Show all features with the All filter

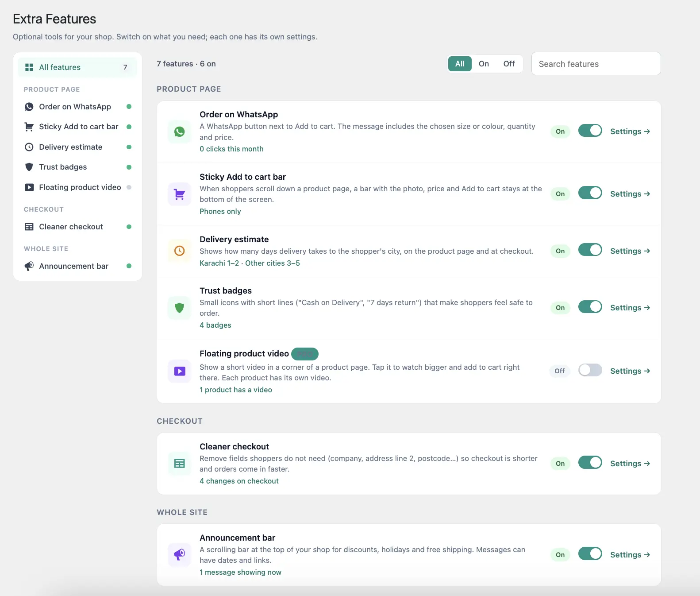(460, 64)
